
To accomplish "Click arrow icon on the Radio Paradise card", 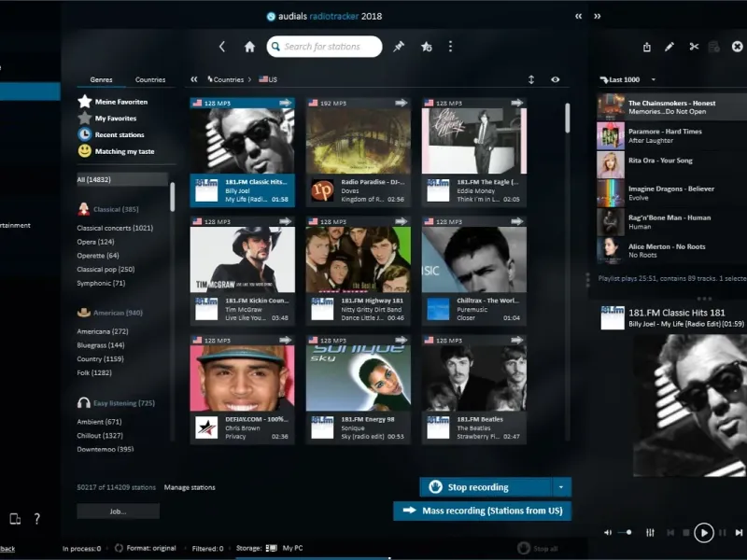I will pyautogui.click(x=402, y=103).
